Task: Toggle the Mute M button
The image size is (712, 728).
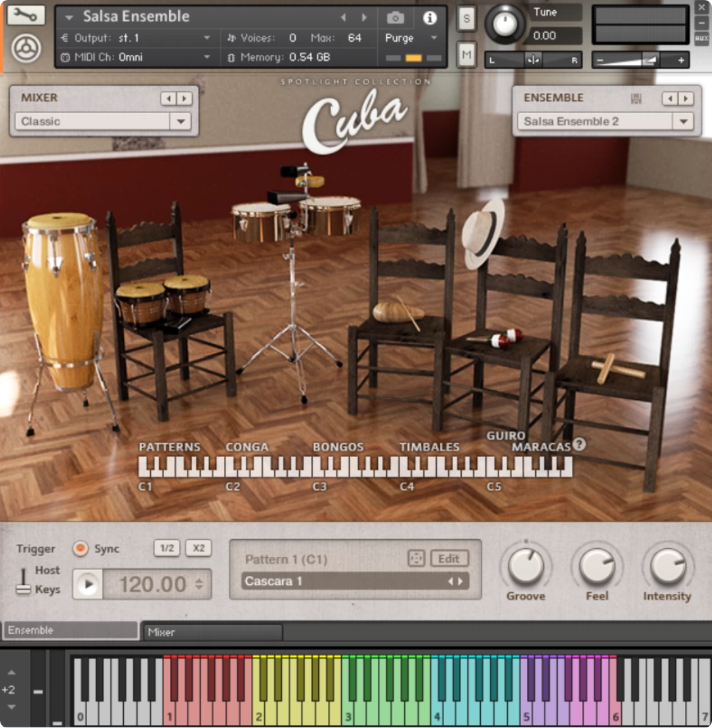Action: 466,56
